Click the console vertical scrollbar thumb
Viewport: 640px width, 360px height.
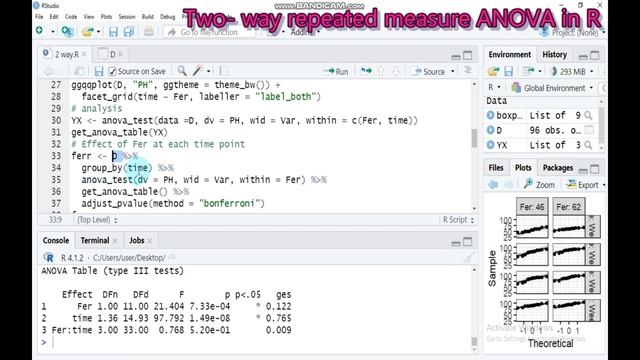click(474, 341)
